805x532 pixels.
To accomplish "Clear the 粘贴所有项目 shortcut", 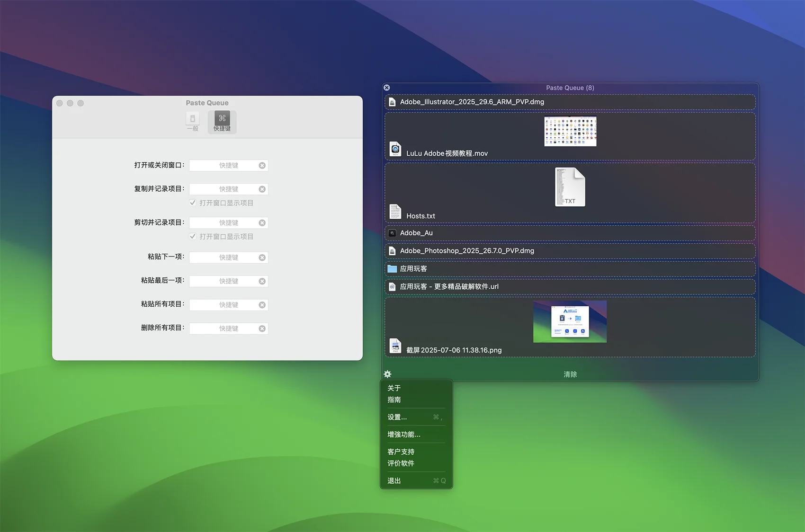I will click(262, 305).
